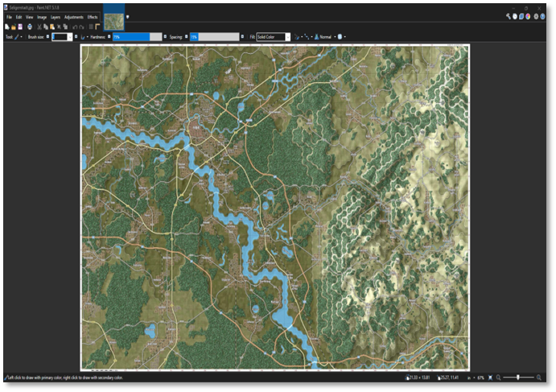The height and width of the screenshot is (392, 556).
Task: Open the Settings gear icon
Action: click(536, 16)
